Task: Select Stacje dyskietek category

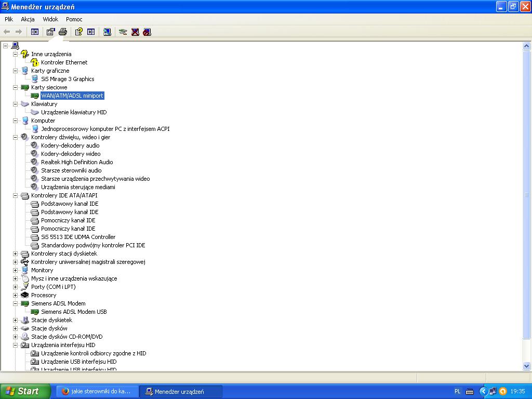Action: [51, 320]
